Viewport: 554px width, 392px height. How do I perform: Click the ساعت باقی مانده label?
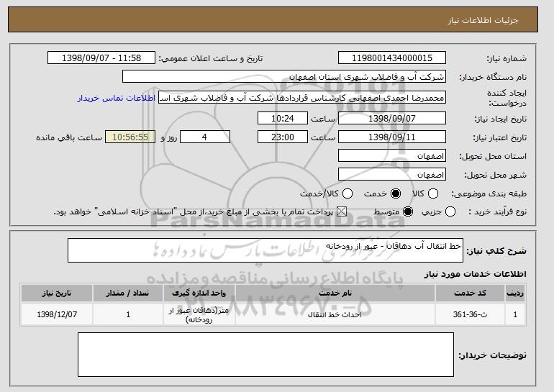pos(69,137)
